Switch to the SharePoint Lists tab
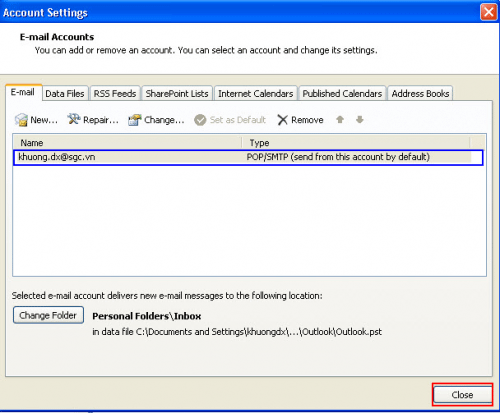Screen dimensions: 500x413 pyautogui.click(x=177, y=94)
